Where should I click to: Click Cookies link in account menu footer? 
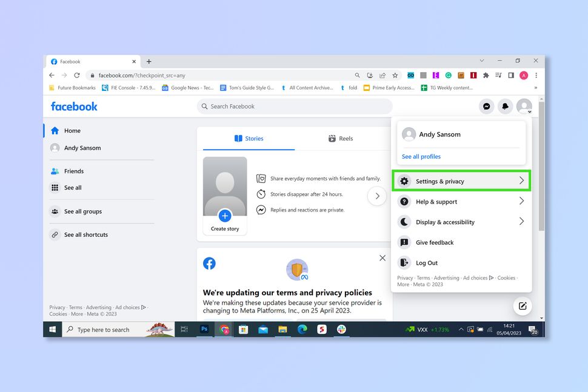pos(506,277)
